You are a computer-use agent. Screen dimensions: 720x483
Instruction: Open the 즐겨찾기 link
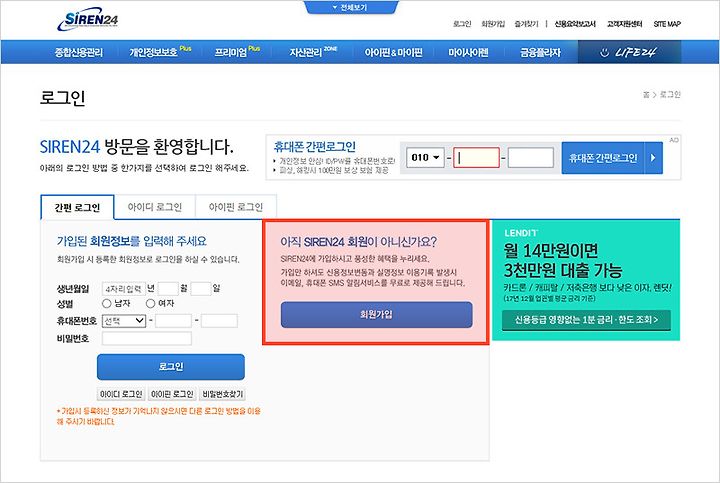point(526,24)
